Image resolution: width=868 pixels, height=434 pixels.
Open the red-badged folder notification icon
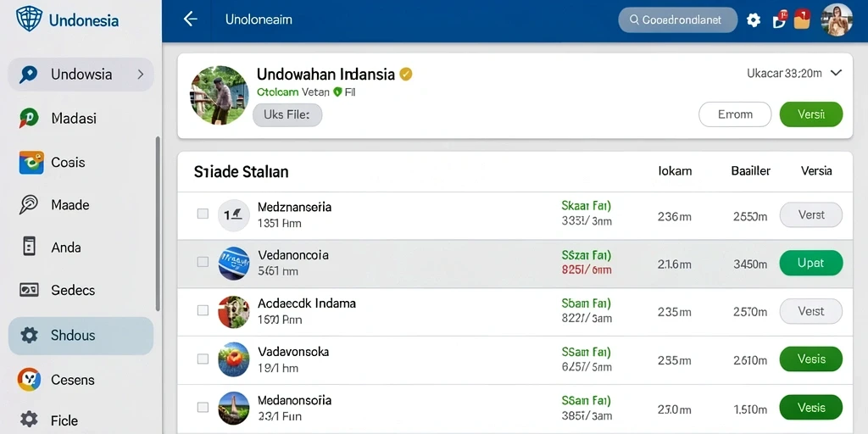pos(802,19)
